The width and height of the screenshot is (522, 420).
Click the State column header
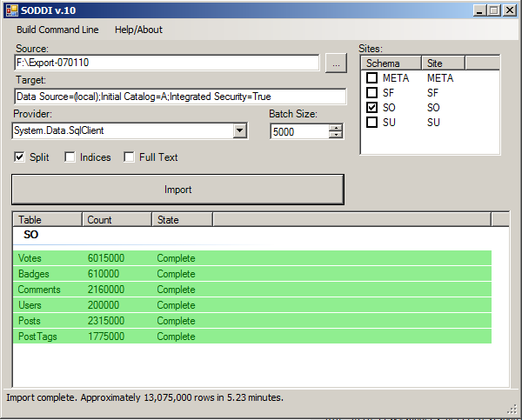[x=183, y=220]
